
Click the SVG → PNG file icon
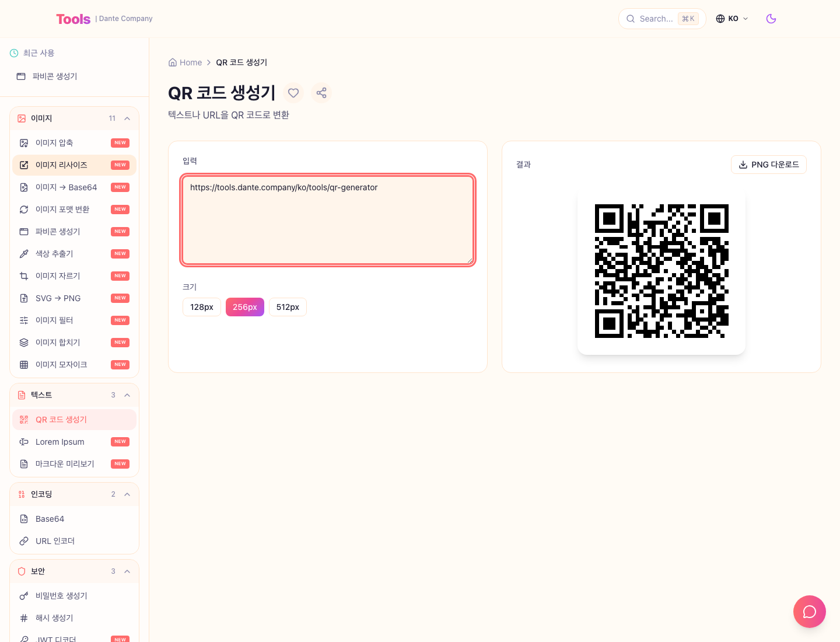coord(24,298)
